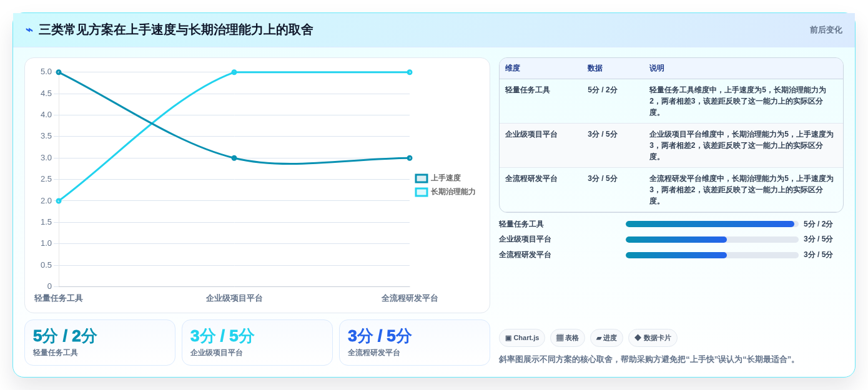Viewport: 868px width, 390px height.
Task: Click the 全流程研发平台 progress label
Action: coord(525,255)
